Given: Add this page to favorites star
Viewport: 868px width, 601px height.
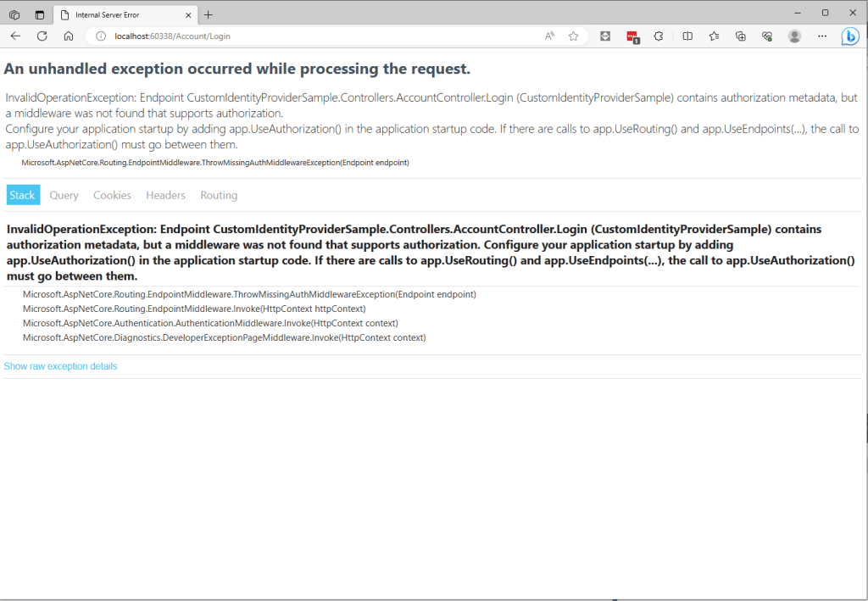Looking at the screenshot, I should coord(573,36).
